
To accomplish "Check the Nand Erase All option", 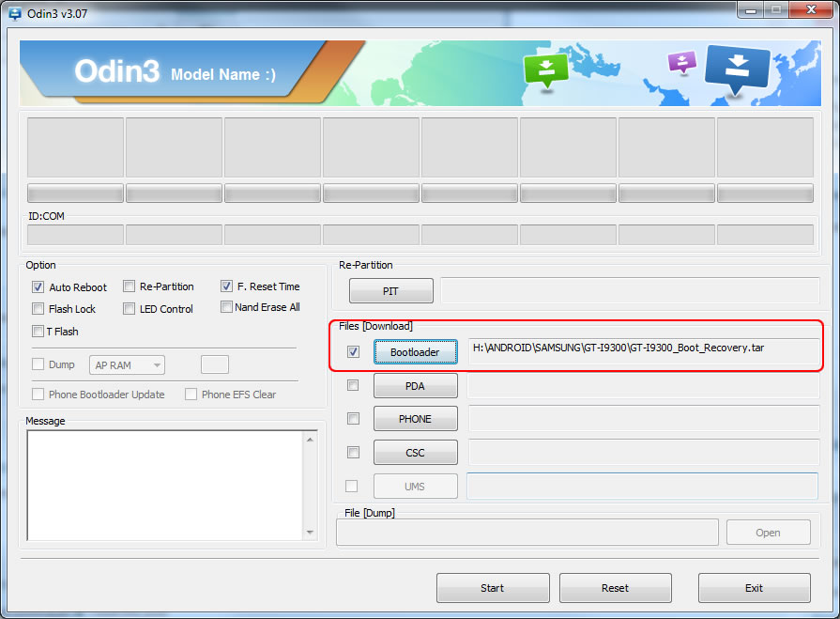I will [226, 306].
